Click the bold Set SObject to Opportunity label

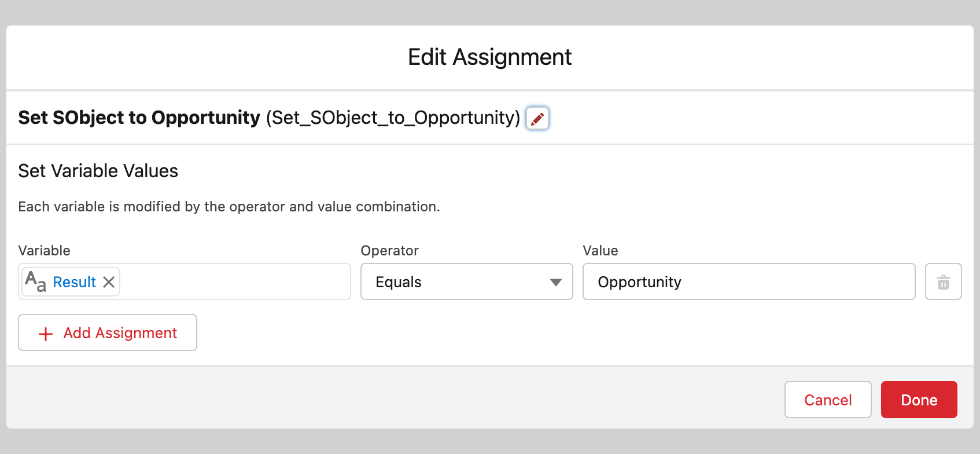[x=139, y=118]
